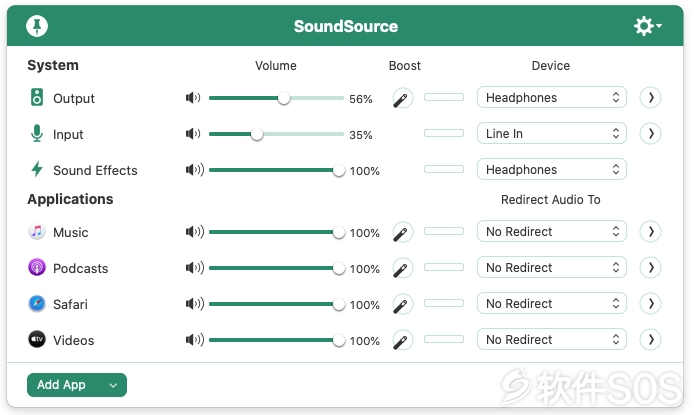The width and height of the screenshot is (694, 415).
Task: Open the Videos No Redirect dropdown
Action: pos(551,339)
